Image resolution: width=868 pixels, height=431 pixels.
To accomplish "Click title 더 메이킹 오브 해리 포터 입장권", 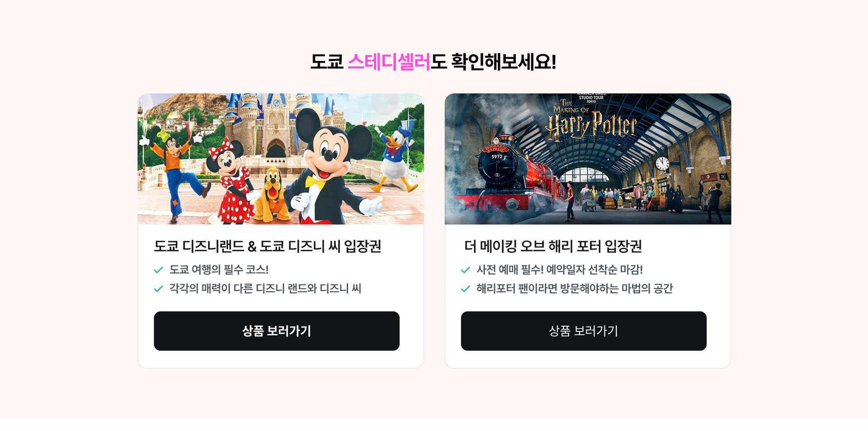I will click(x=553, y=246).
